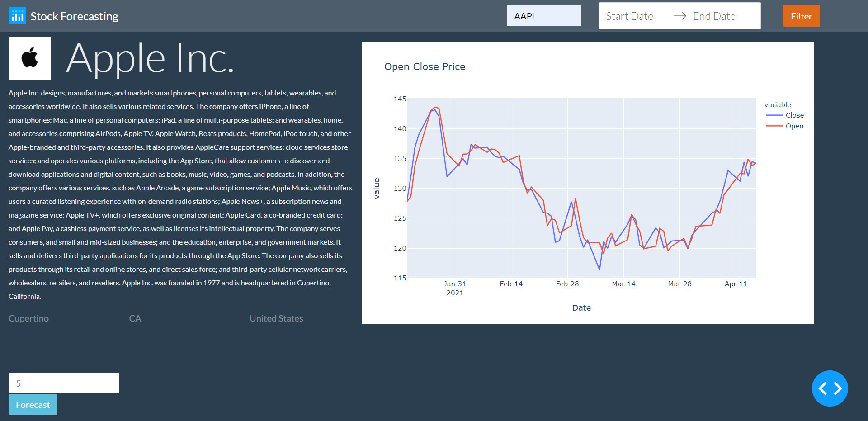Hide the Close series via the legend
Screen dimensions: 868x421
click(x=795, y=115)
